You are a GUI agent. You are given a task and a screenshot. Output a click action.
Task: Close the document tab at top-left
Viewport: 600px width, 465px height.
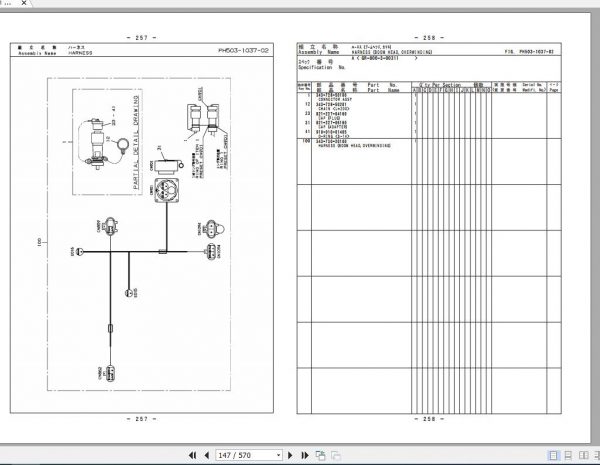24,3
